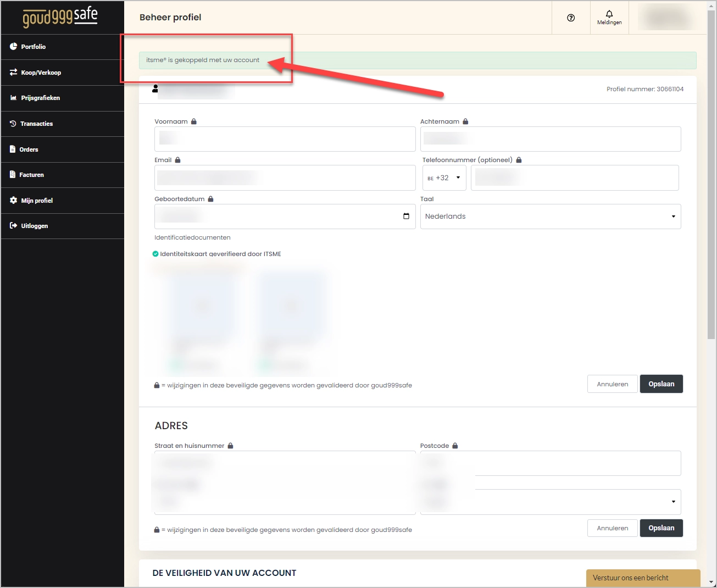Select Uitloggen to log out
Viewport: 717px width, 588px height.
coord(62,226)
